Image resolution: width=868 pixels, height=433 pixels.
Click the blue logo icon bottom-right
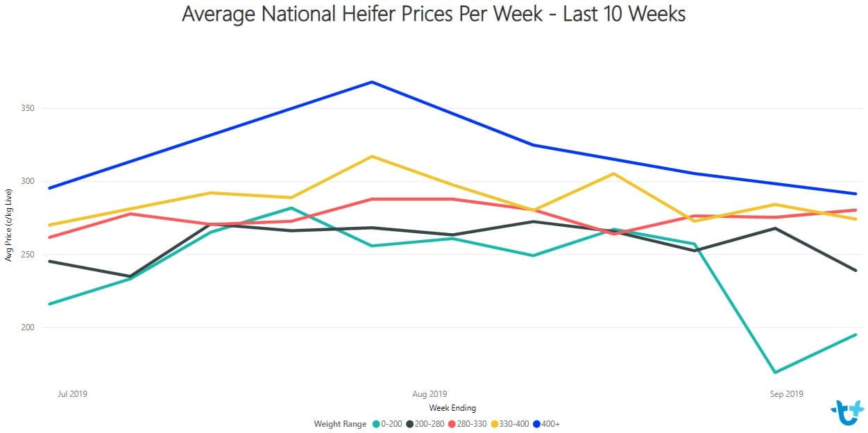[847, 411]
